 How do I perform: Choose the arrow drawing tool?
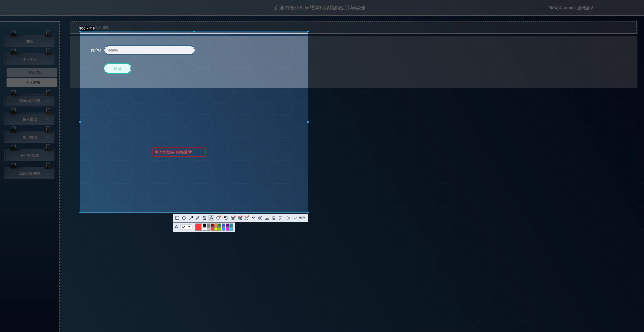click(191, 218)
